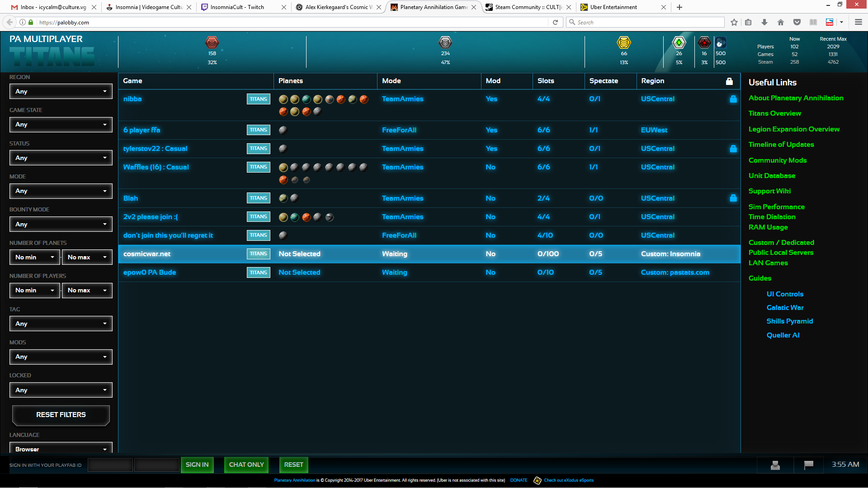Open the user profile icon in bottom bar
868x488 pixels.
pyautogui.click(x=775, y=465)
